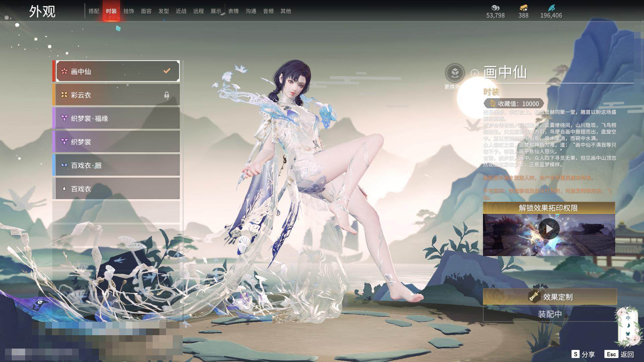Play the outfit effect preview video
The width and height of the screenshot is (644, 362).
point(549,229)
